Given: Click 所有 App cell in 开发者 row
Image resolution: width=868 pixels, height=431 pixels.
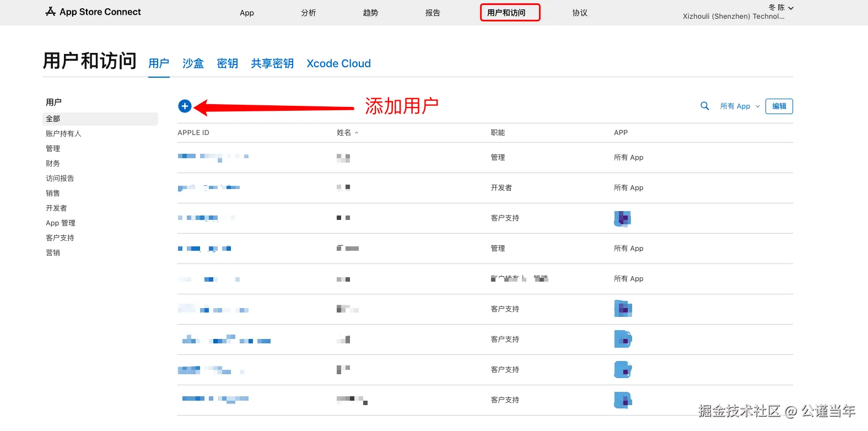Looking at the screenshot, I should tap(629, 188).
